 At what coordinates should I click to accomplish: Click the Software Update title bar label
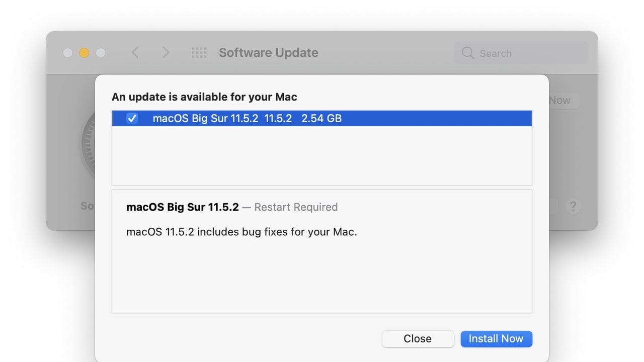[x=268, y=52]
